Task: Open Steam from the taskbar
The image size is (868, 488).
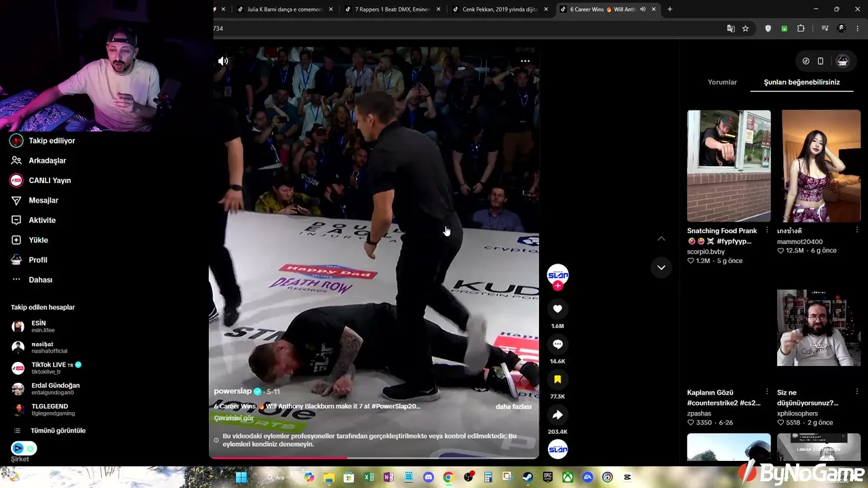Action: 528,477
